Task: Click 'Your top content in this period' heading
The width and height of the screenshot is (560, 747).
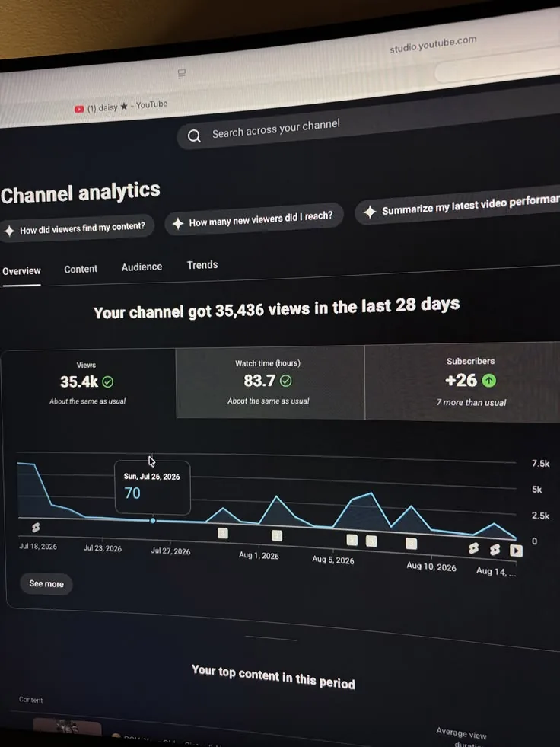Action: point(273,676)
